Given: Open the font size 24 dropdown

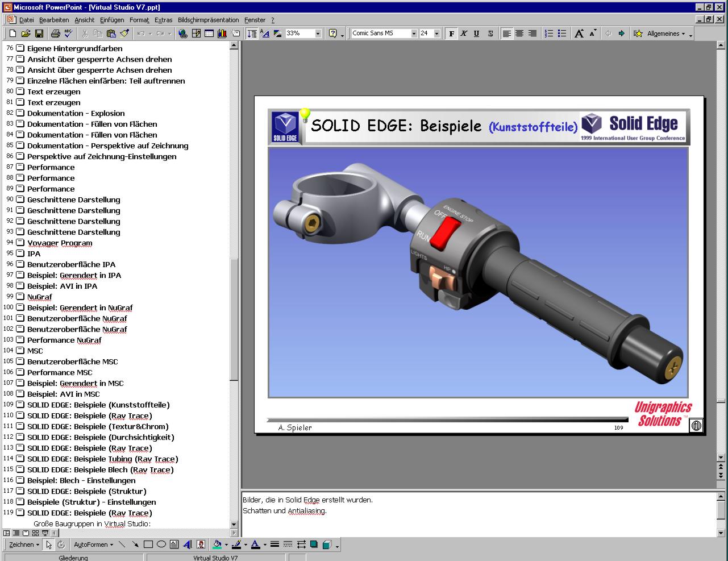Looking at the screenshot, I should pyautogui.click(x=436, y=34).
